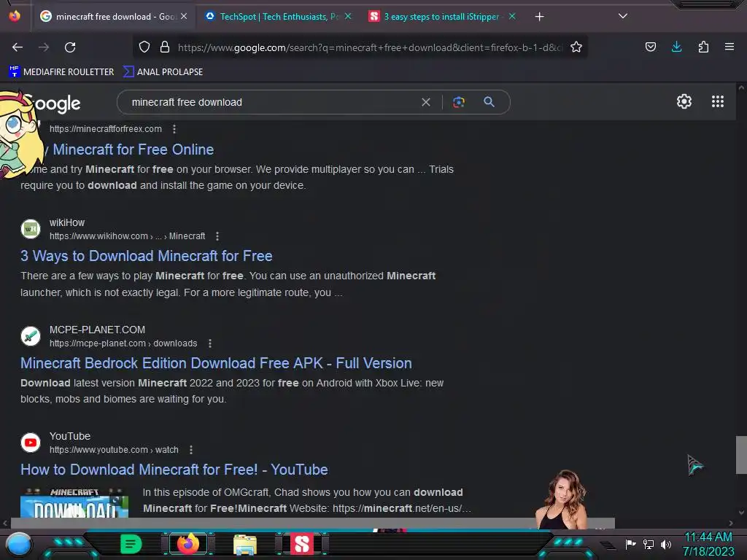747x560 pixels.
Task: Clear the Google search box
Action: tap(426, 102)
